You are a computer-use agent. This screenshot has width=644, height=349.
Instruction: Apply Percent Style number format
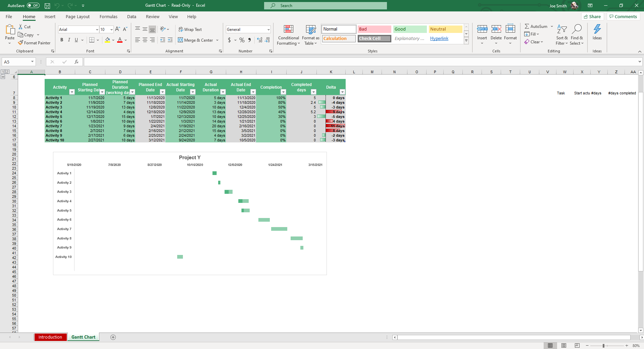coord(241,40)
